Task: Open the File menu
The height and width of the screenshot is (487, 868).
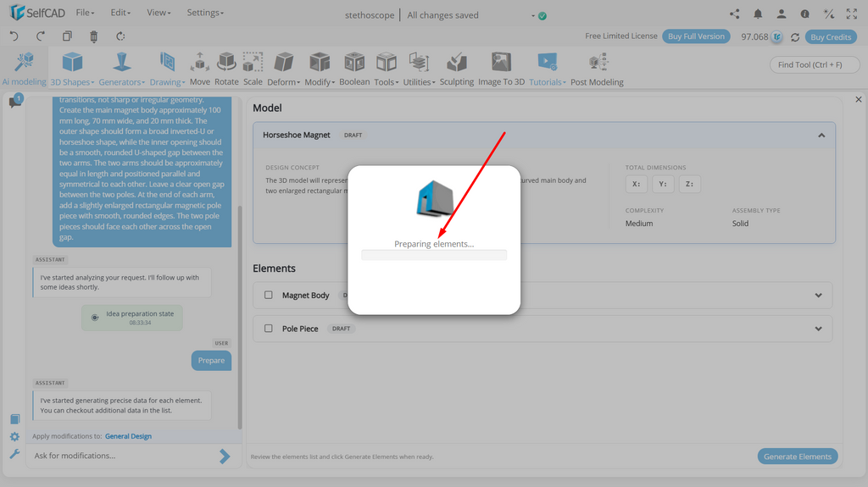Action: (85, 13)
